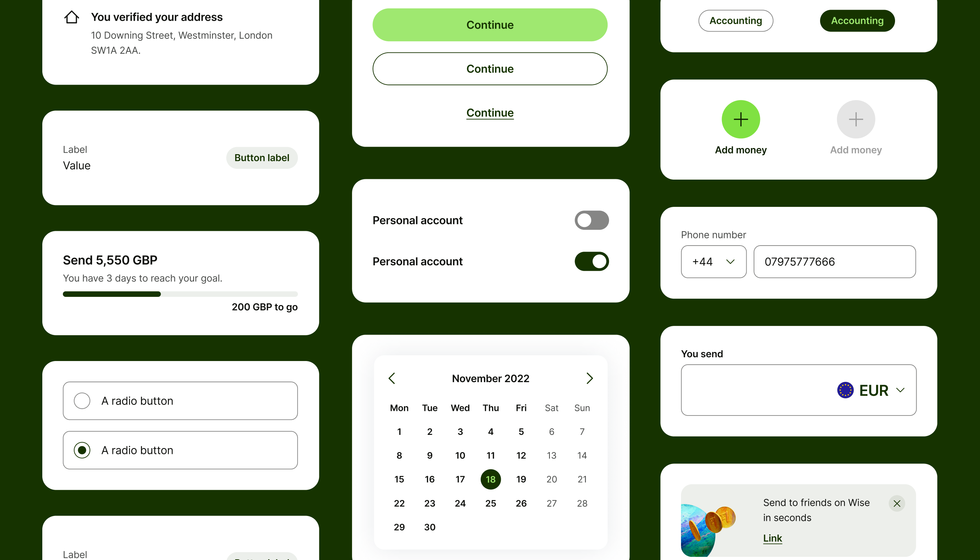Screen dimensions: 980x560
Task: Click the right arrow to go forward a month
Action: pos(589,378)
